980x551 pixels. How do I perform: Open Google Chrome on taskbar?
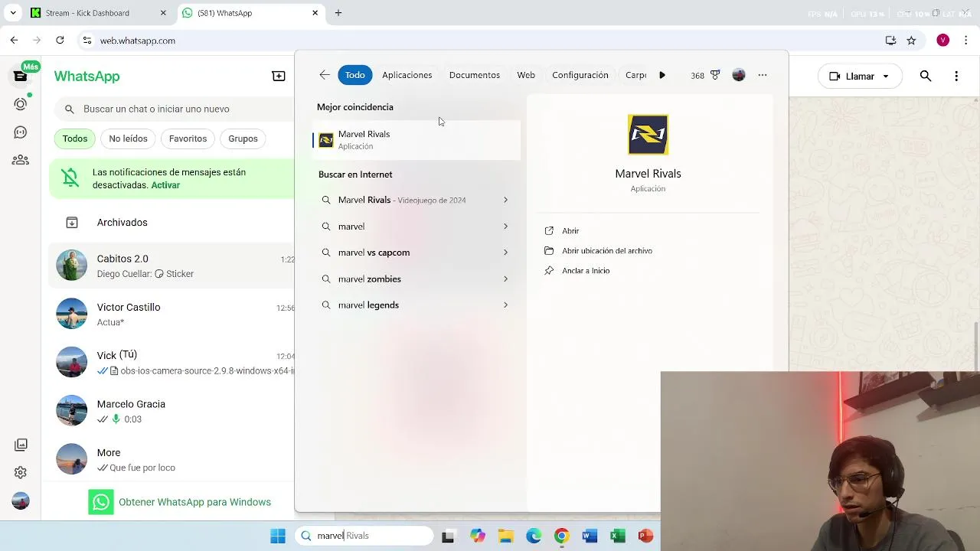click(561, 536)
